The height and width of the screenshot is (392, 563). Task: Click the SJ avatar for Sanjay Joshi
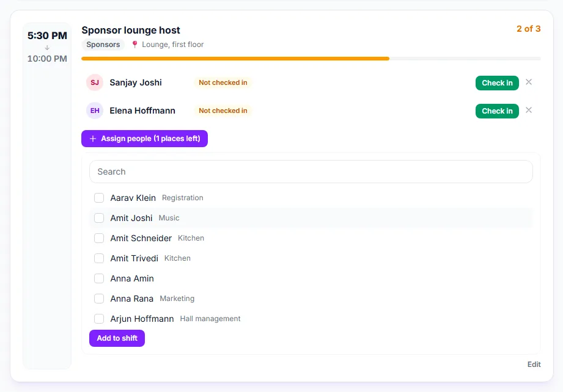(95, 82)
